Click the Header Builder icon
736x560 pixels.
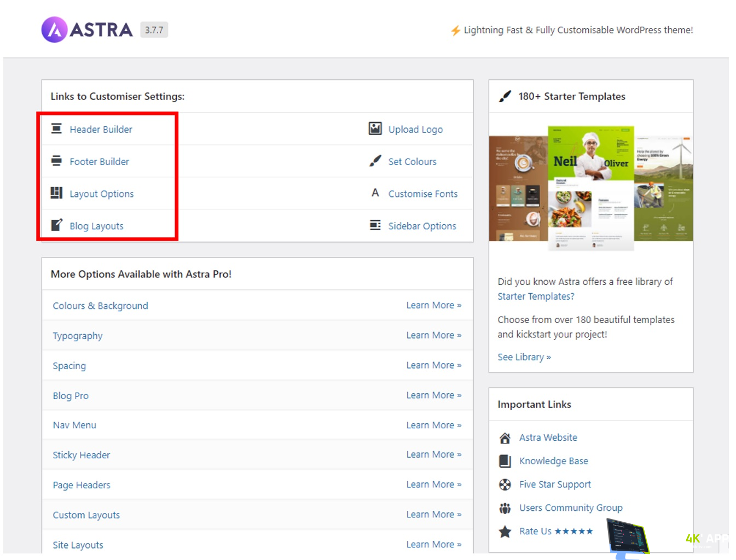(56, 129)
